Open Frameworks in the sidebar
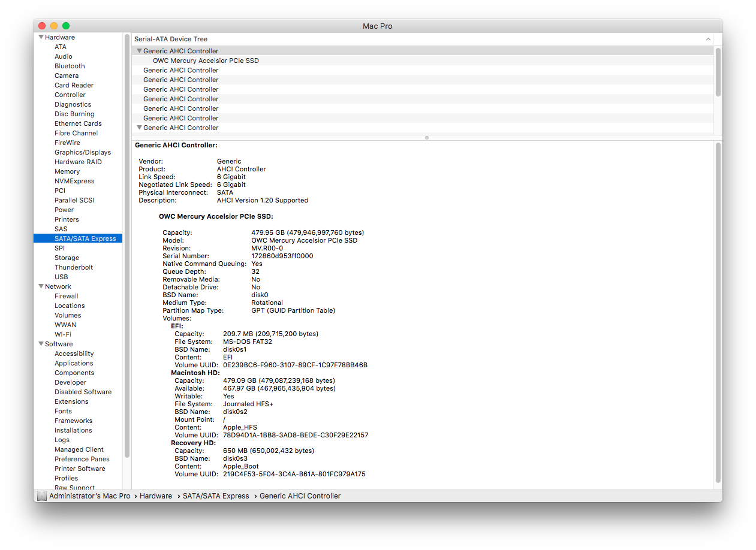 (x=73, y=421)
